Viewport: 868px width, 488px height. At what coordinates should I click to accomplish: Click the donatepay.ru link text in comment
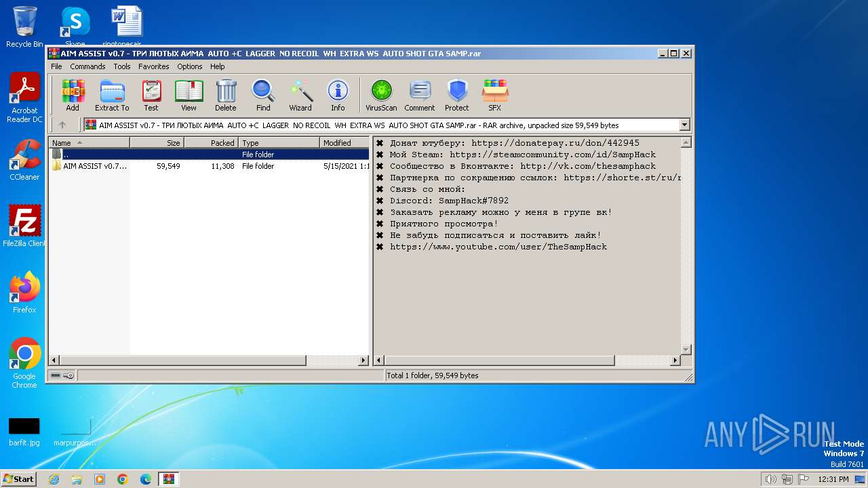[x=555, y=143]
